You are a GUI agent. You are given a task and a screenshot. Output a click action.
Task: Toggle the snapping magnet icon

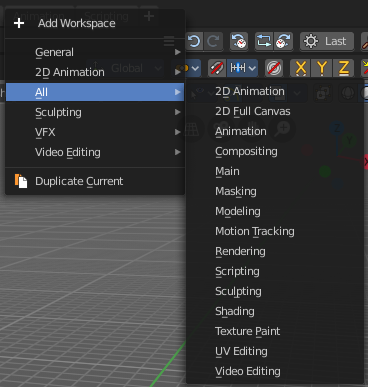pos(217,68)
